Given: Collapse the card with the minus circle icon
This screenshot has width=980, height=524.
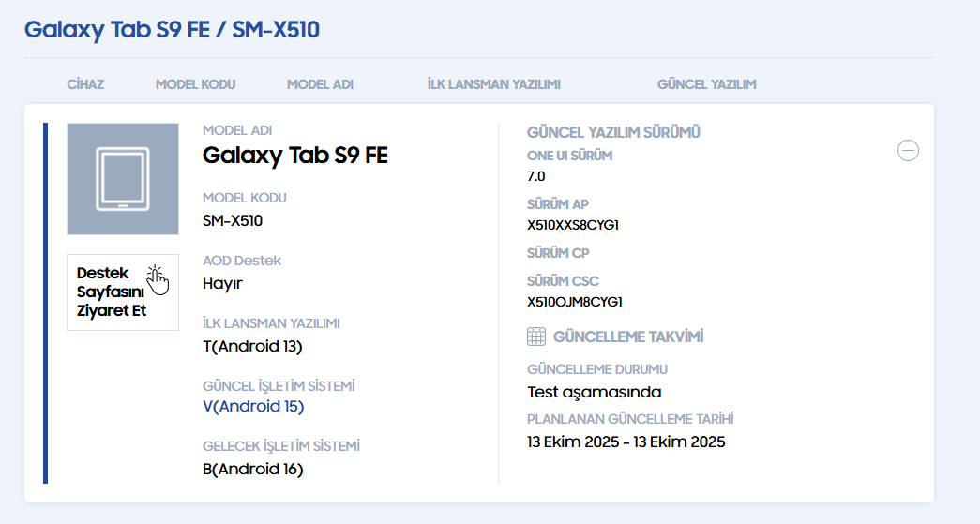Looking at the screenshot, I should (908, 151).
